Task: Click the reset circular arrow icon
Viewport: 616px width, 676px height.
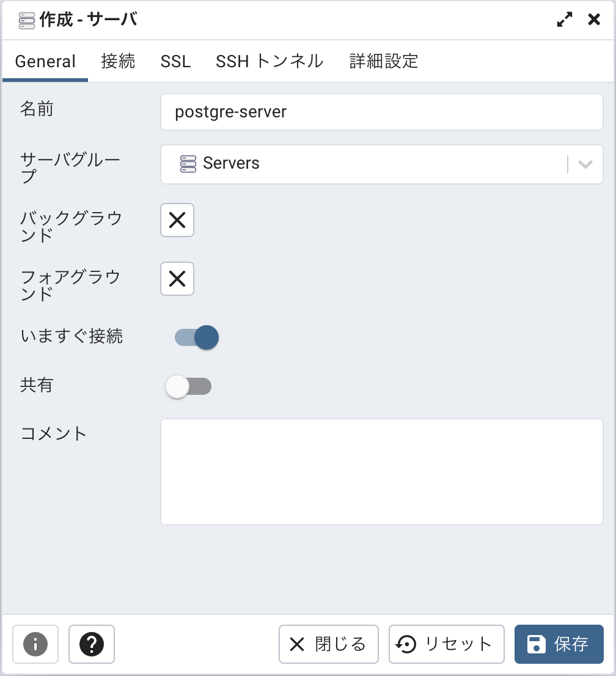Action: coord(406,644)
